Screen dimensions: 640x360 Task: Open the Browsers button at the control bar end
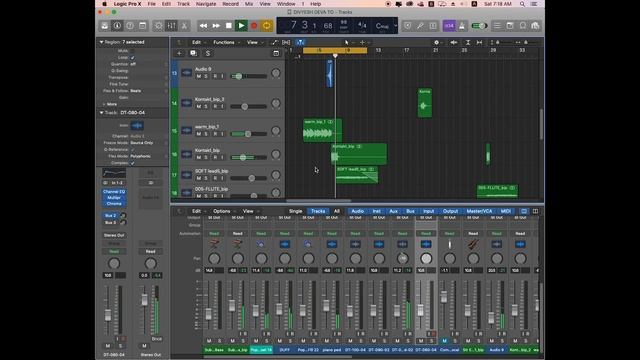click(535, 26)
